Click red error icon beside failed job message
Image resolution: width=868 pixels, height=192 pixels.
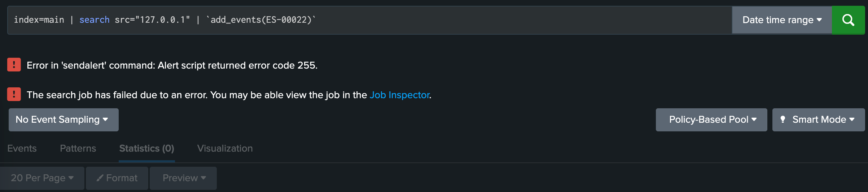coord(14,95)
